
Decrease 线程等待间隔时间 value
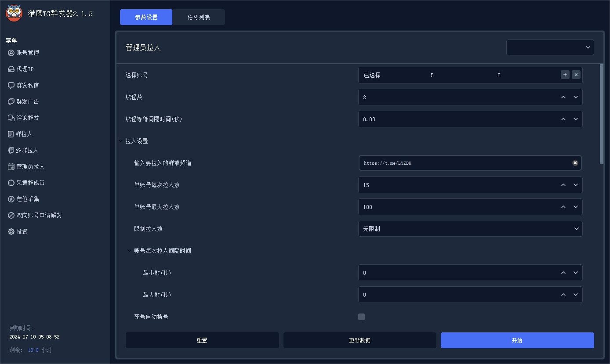pos(576,119)
